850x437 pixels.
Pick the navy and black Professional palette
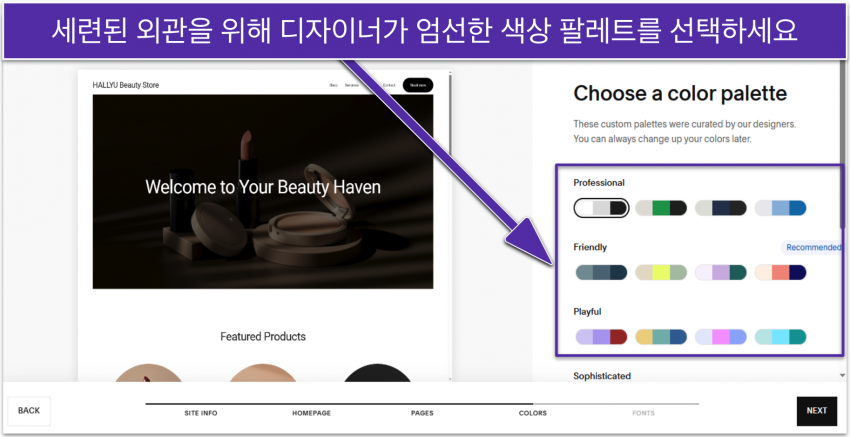(720, 208)
